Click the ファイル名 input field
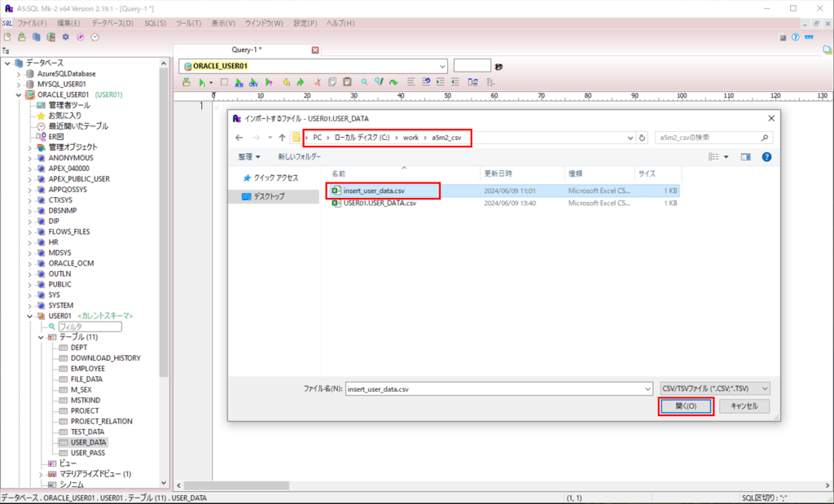This screenshot has height=504, width=834. (x=498, y=388)
